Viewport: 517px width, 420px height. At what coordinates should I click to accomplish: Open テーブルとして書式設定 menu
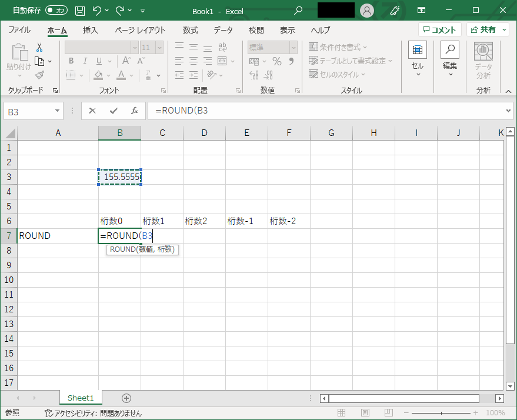351,61
